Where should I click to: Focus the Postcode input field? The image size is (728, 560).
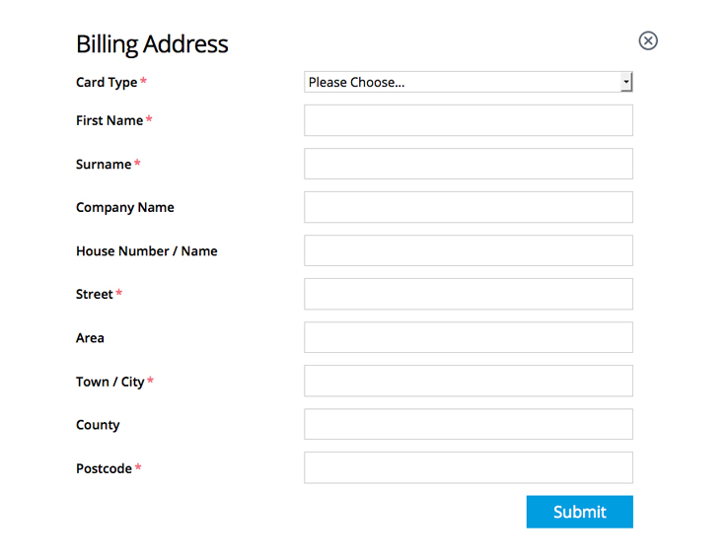(x=468, y=467)
